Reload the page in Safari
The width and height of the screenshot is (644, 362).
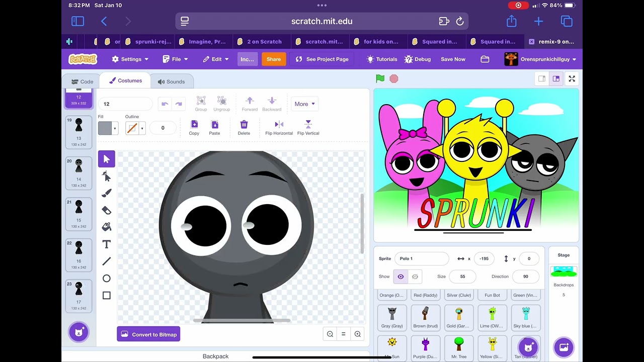(459, 21)
